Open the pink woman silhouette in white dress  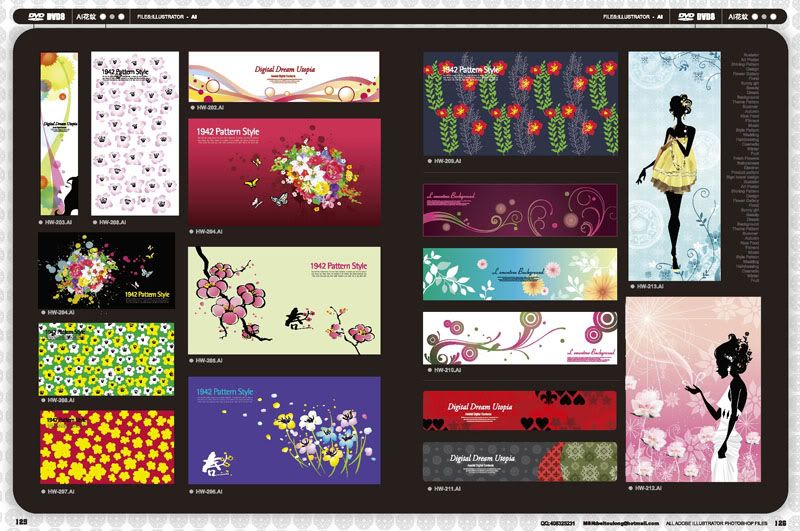tap(693, 389)
